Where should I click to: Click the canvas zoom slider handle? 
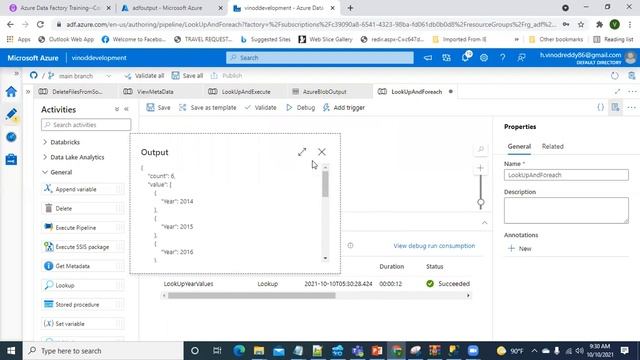481,202
